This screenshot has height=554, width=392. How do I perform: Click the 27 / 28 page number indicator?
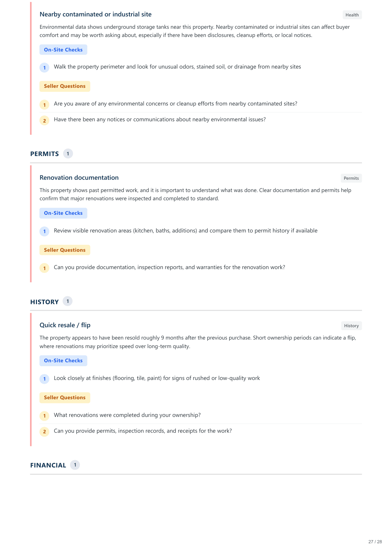pyautogui.click(x=375, y=542)
